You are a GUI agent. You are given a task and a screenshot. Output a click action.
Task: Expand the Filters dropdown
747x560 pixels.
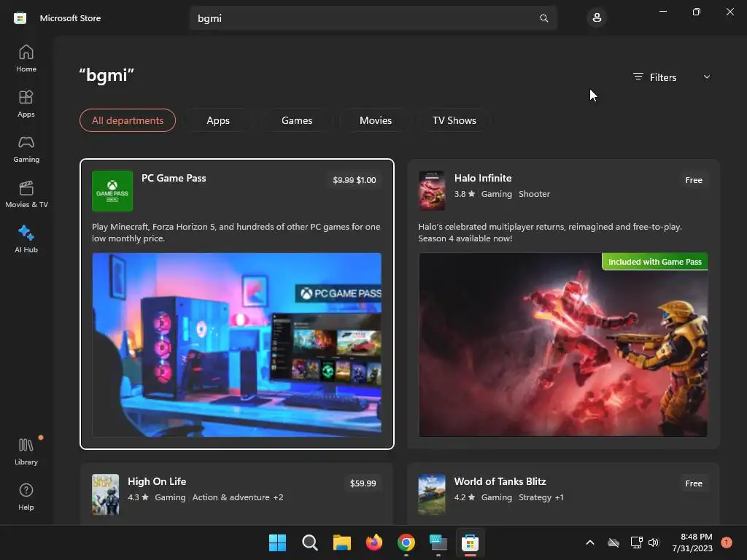coord(672,77)
